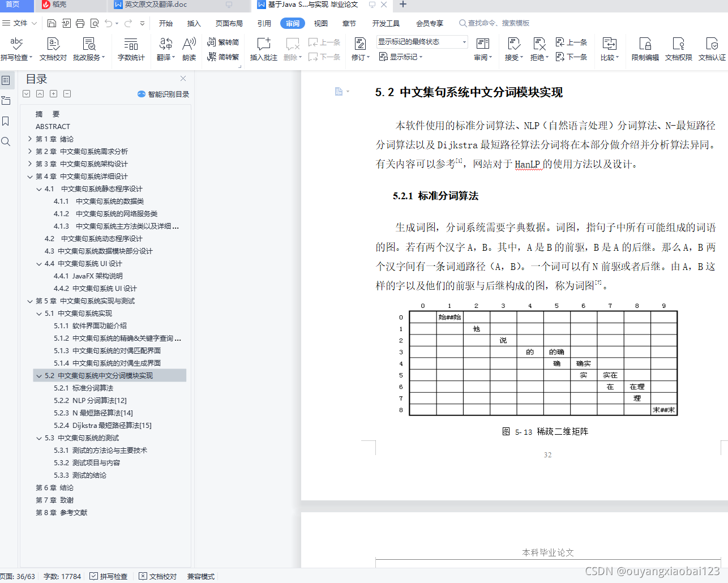728x583 pixels.
Task: Collapse 第 4 章 中文集句系统详细设计
Action: pyautogui.click(x=30, y=176)
